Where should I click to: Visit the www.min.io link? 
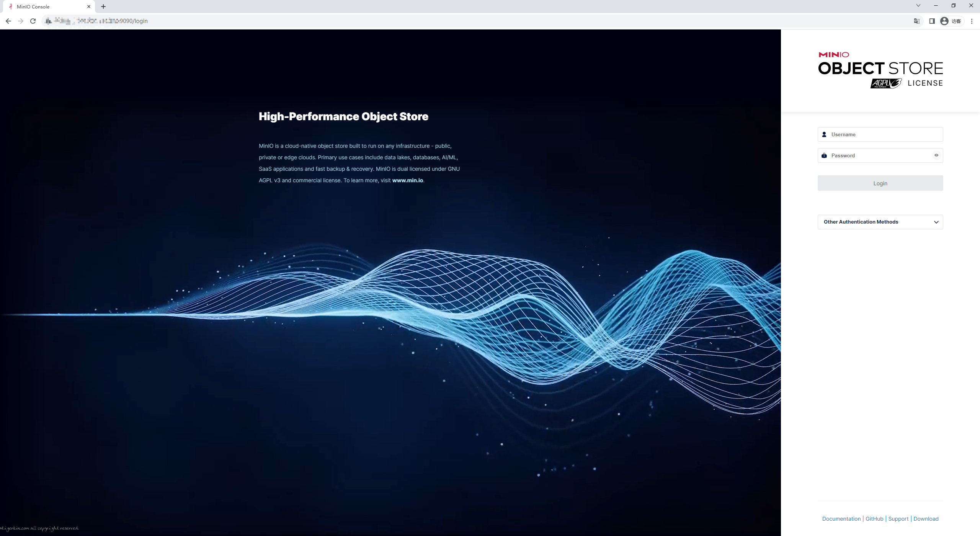coord(407,180)
